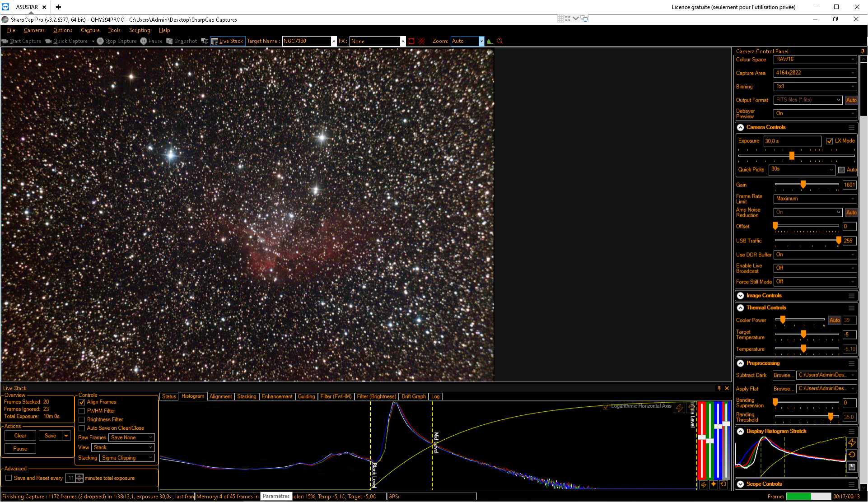Click the live stack Pause button
Viewport: 868px width, 502px height.
click(x=20, y=449)
